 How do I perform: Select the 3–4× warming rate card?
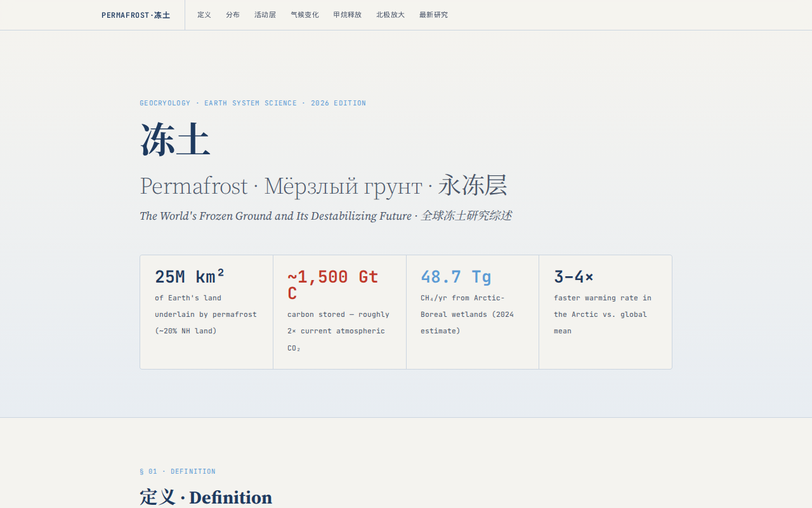tap(605, 311)
